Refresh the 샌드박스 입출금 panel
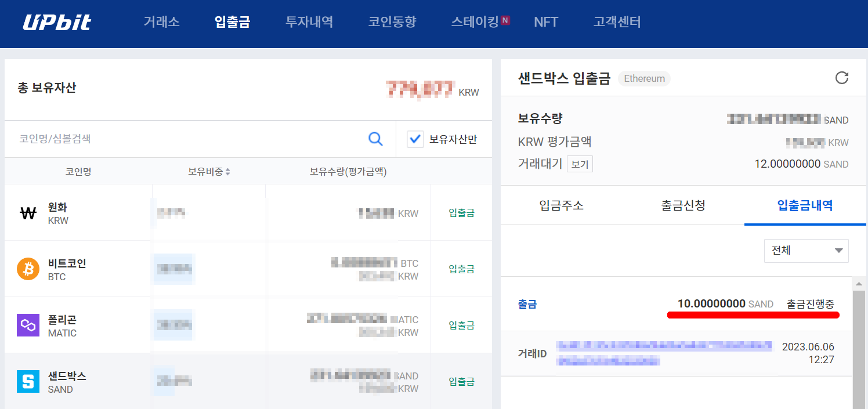Screen dimensions: 868x409 [x=841, y=78]
